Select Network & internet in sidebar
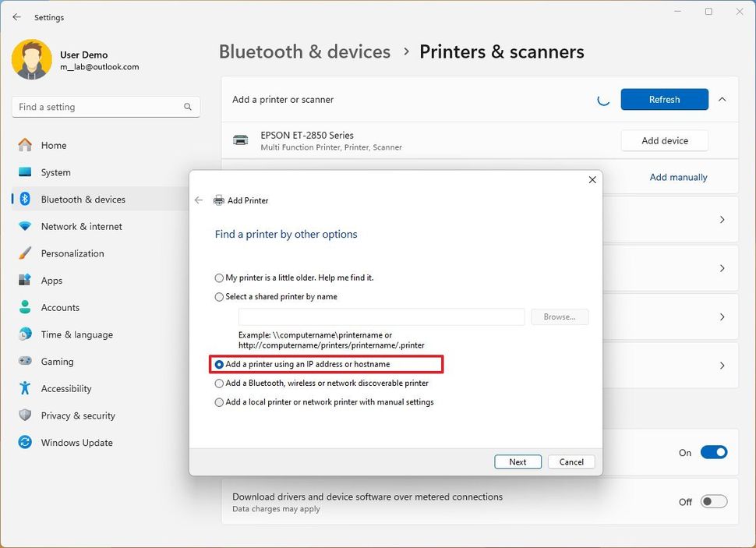 (80, 226)
